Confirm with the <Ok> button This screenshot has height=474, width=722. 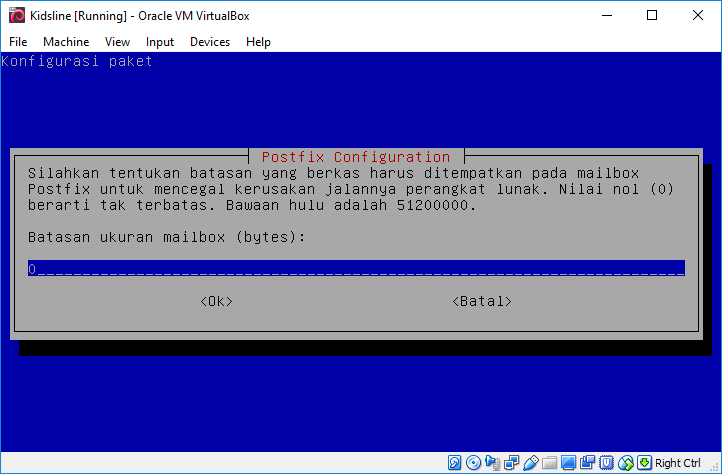(x=216, y=301)
